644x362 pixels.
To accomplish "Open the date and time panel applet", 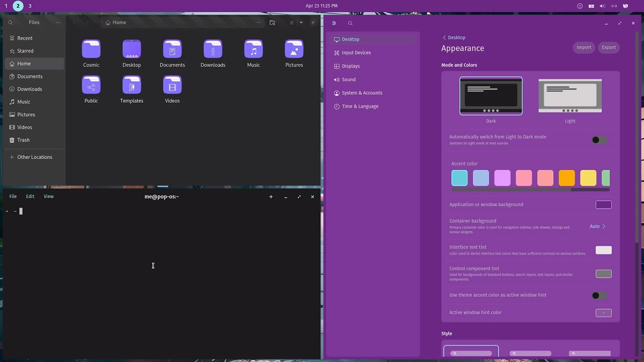I will (x=321, y=6).
